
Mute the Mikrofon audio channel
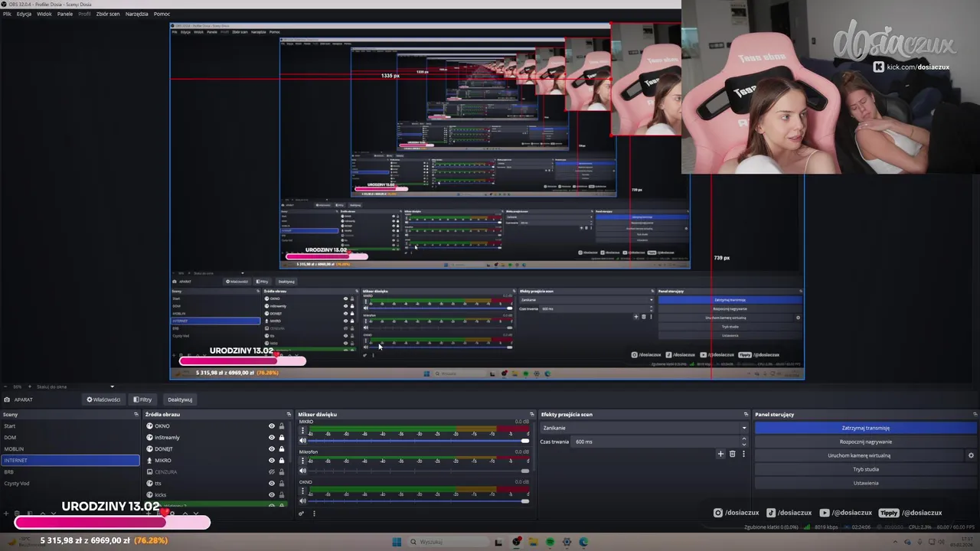pyautogui.click(x=302, y=471)
